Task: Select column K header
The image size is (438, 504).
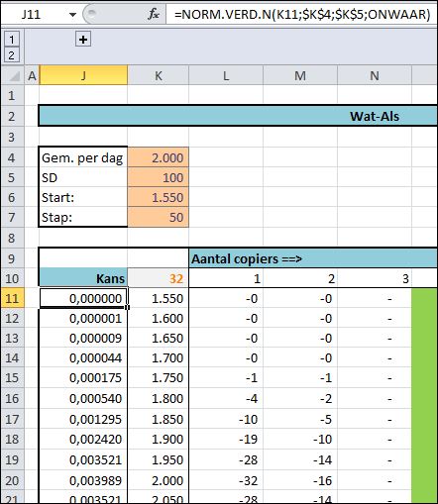Action: (159, 75)
